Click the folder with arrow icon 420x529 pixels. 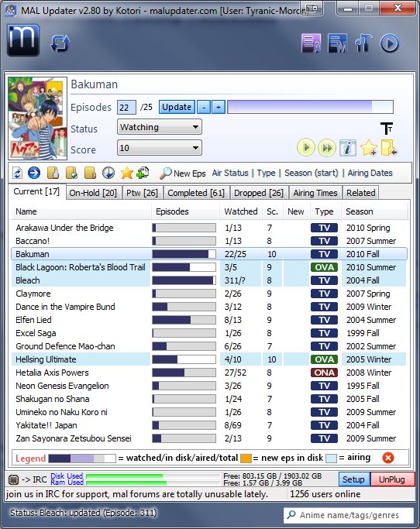[x=389, y=148]
